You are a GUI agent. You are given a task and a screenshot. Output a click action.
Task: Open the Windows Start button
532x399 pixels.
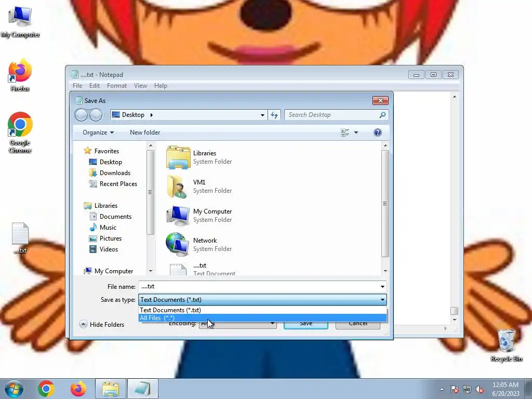[14, 389]
